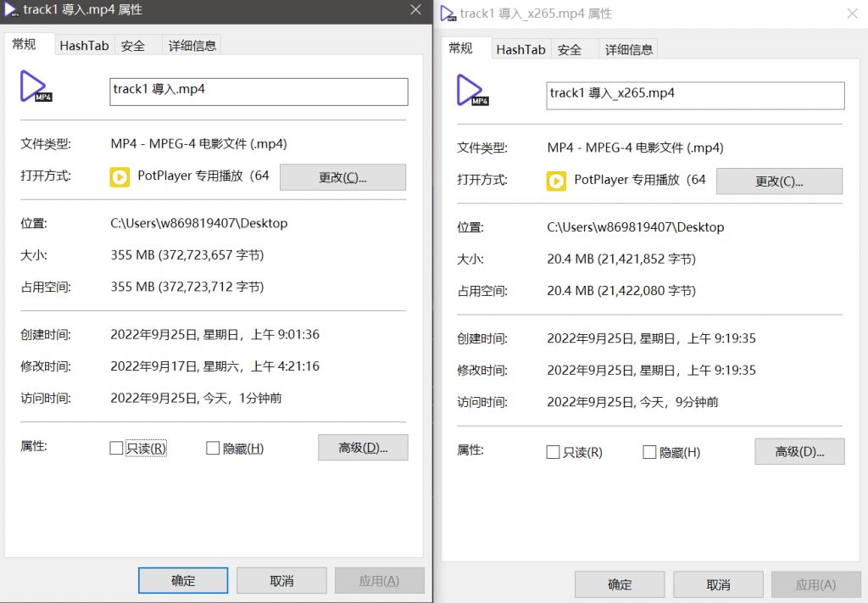Enable 只读 for track1 導入.mp4
The height and width of the screenshot is (603, 868).
pyautogui.click(x=116, y=448)
